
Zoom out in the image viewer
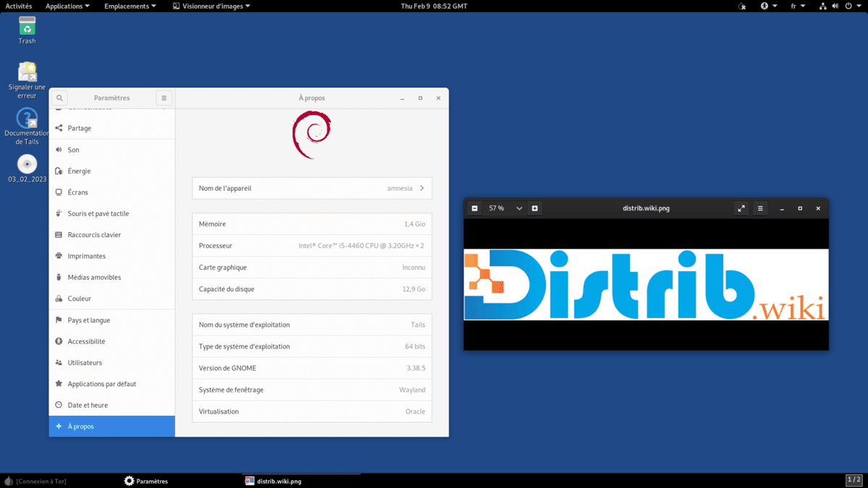tap(475, 208)
